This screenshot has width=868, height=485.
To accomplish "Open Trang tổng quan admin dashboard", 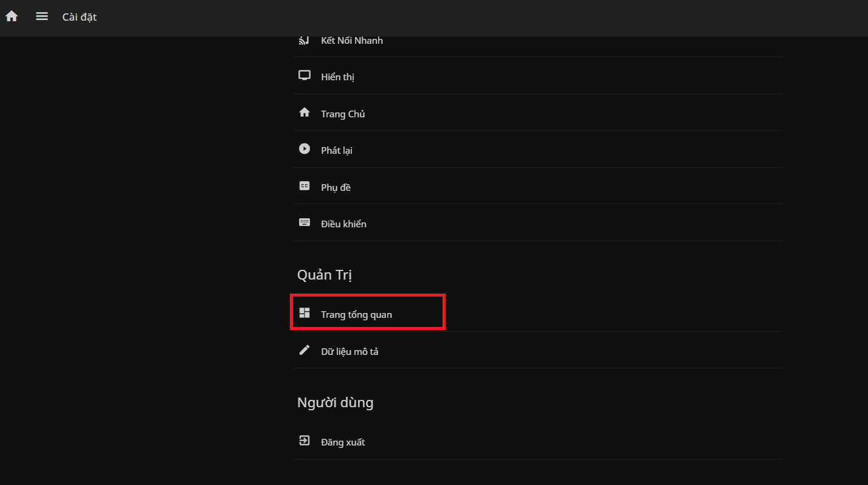I will click(538, 314).
